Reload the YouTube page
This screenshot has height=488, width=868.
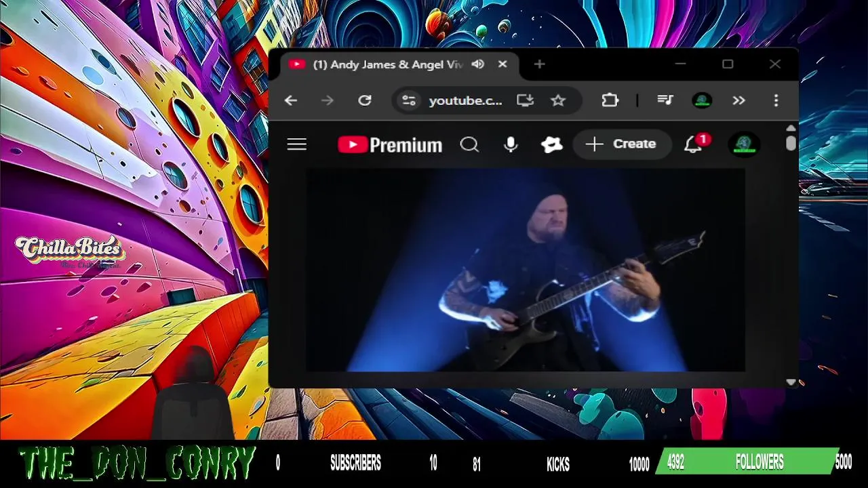pos(365,100)
